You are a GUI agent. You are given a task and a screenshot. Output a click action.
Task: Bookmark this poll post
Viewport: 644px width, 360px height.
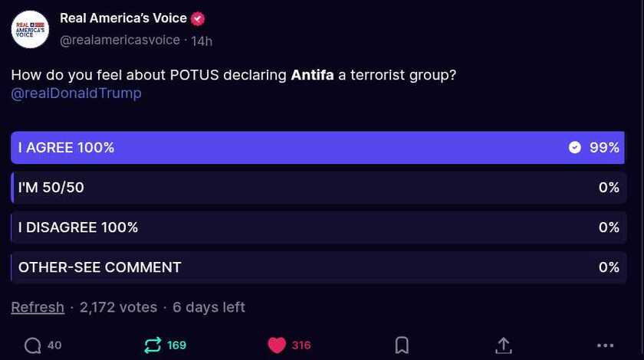coord(402,345)
